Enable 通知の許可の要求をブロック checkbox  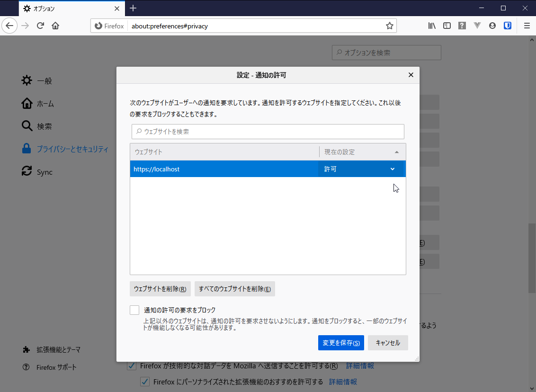coord(134,310)
